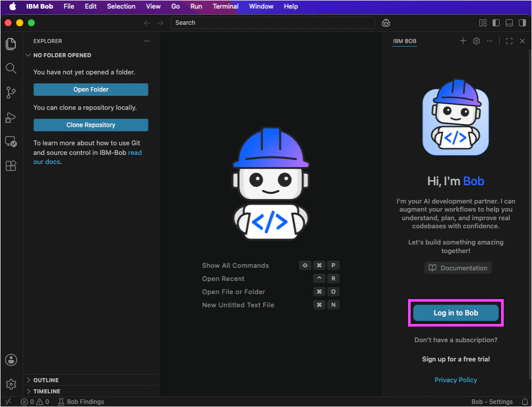Open the Documentation button in Bob panel

click(x=458, y=268)
